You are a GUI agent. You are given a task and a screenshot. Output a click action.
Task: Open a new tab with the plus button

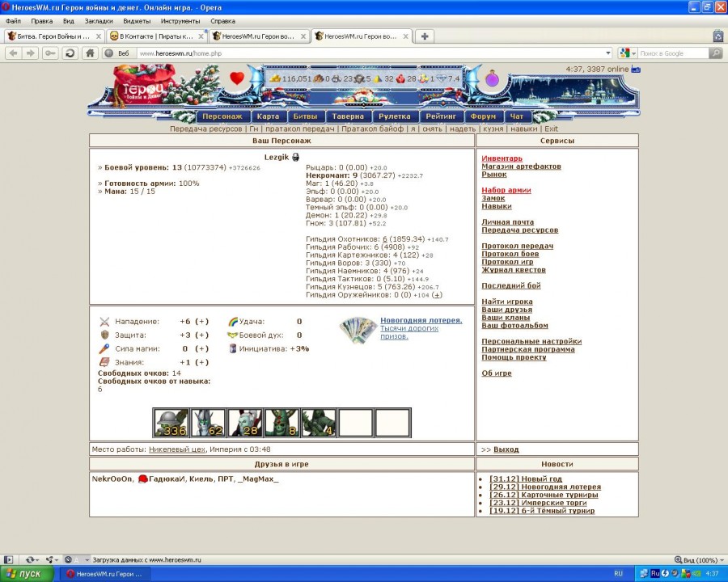[425, 36]
